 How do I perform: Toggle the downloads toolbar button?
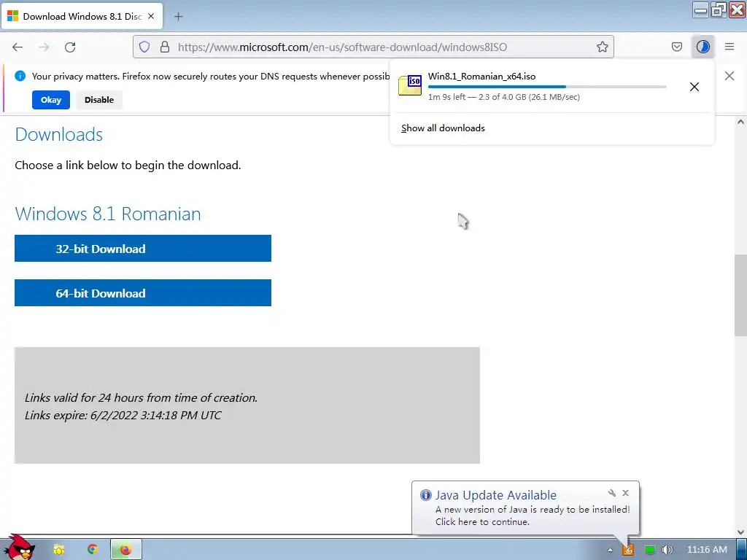[703, 47]
